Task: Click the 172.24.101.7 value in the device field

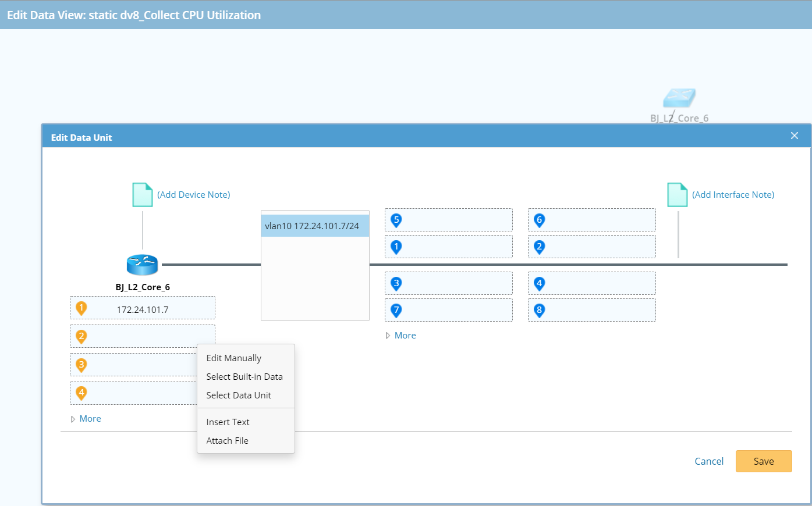Action: (x=143, y=309)
